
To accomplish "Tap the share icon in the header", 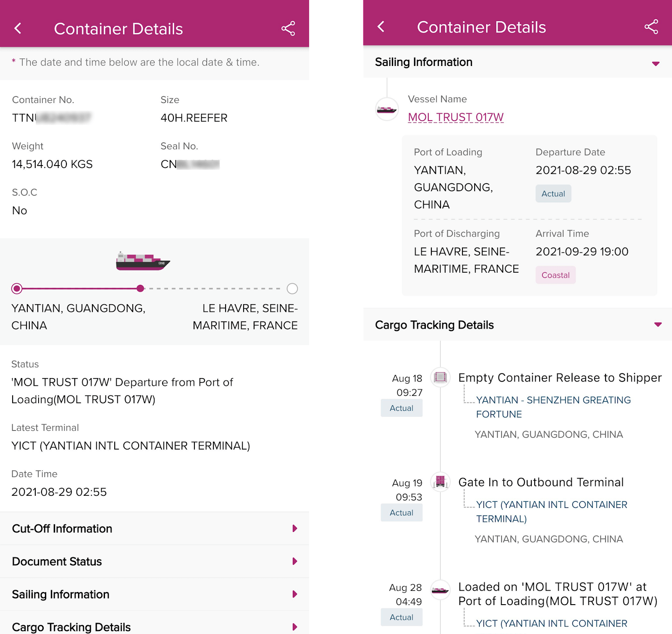I will pos(288,28).
